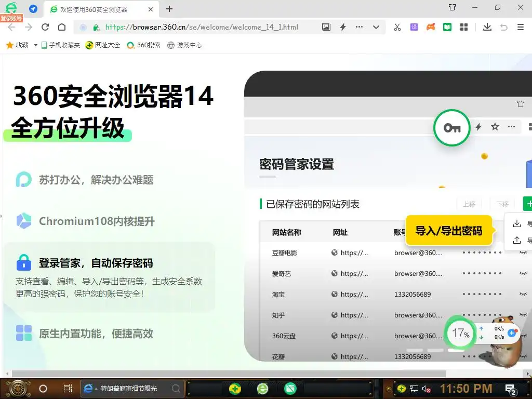532x399 pixels.
Task: Select Chromium108内核提升 feature
Action: tap(86, 221)
